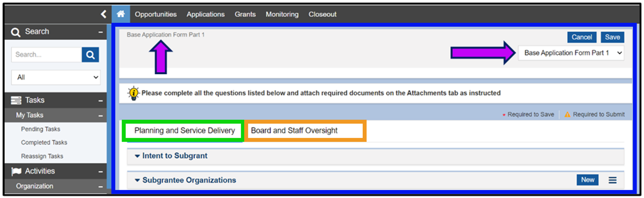Open the Closeout menu
The width and height of the screenshot is (644, 198).
tap(322, 14)
